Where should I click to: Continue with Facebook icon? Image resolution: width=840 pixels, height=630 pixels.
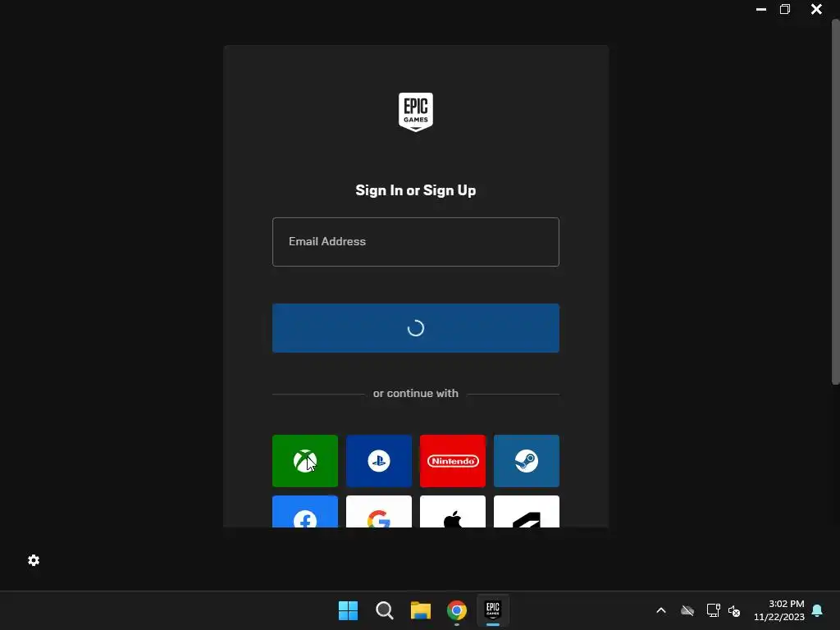pos(305,512)
